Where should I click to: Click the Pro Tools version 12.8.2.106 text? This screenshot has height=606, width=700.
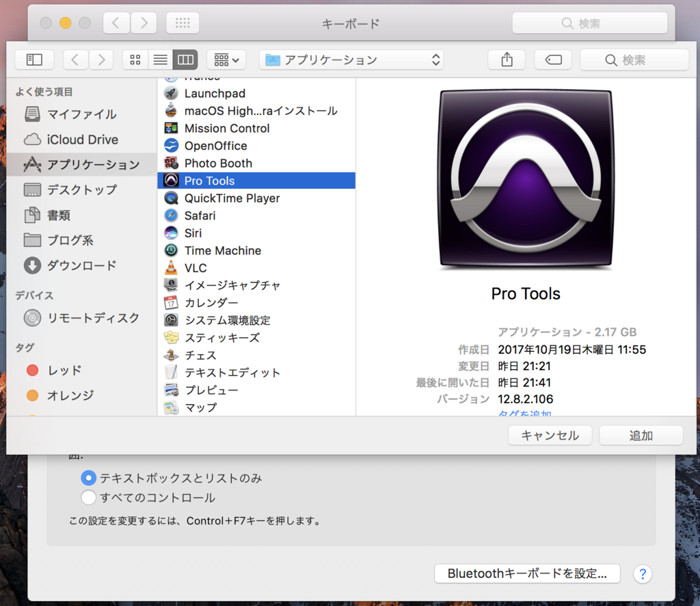pyautogui.click(x=526, y=399)
